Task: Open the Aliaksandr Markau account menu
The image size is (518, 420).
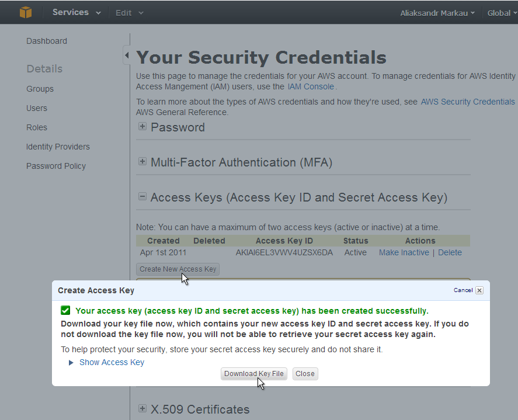Action: [x=437, y=13]
